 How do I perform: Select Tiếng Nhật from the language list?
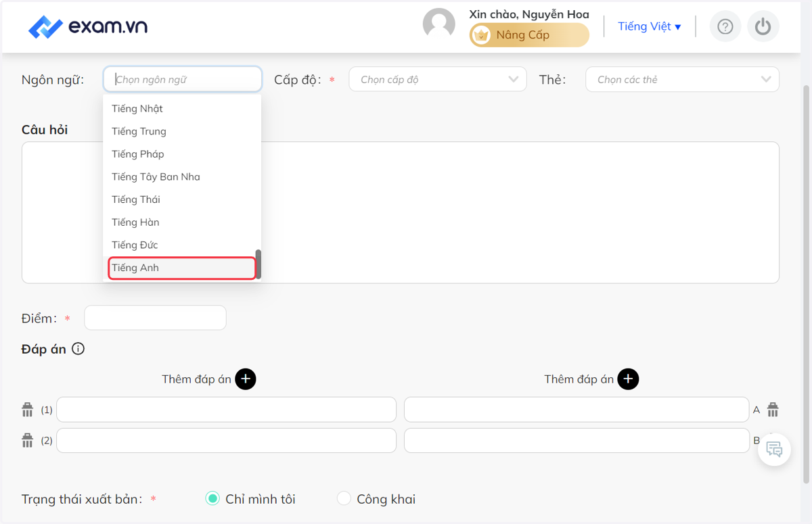pos(182,108)
